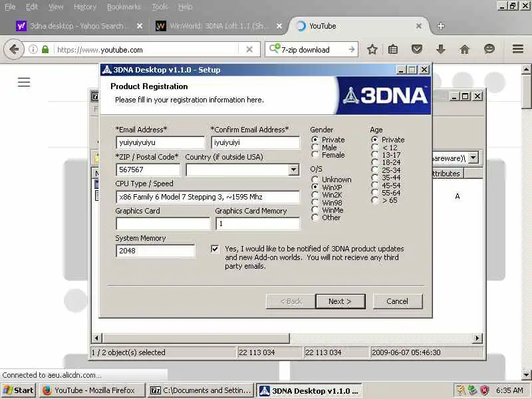Uncheck the 3DNA product updates checkbox

coord(215,249)
